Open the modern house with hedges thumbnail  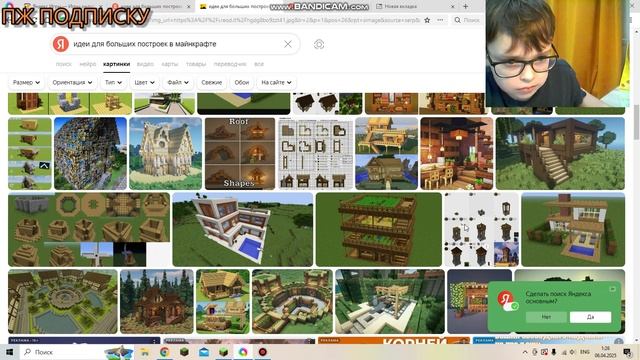tap(573, 229)
